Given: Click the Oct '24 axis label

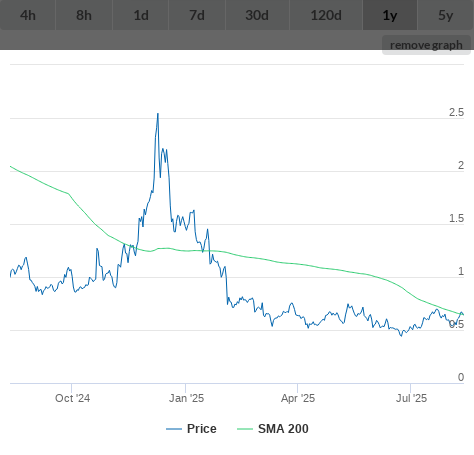Looking at the screenshot, I should 72,398.
